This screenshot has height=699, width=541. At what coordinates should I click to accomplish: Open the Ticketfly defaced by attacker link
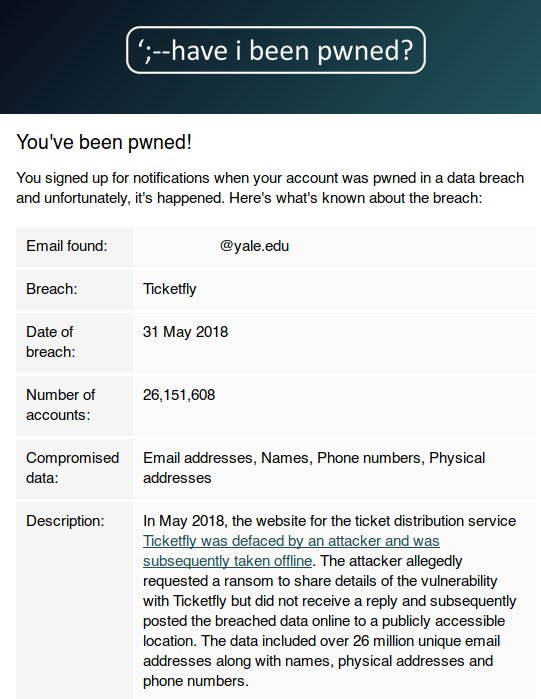pos(291,541)
